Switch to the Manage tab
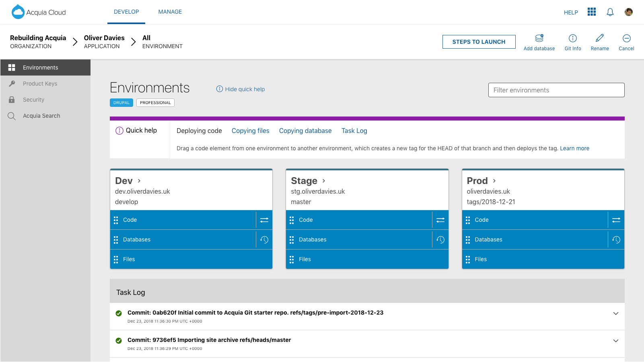 pos(170,12)
